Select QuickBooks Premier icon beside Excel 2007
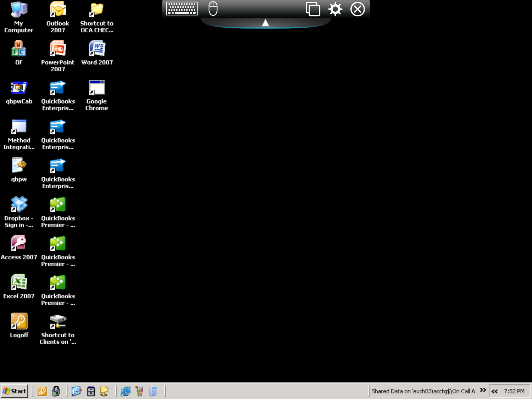 click(x=58, y=290)
